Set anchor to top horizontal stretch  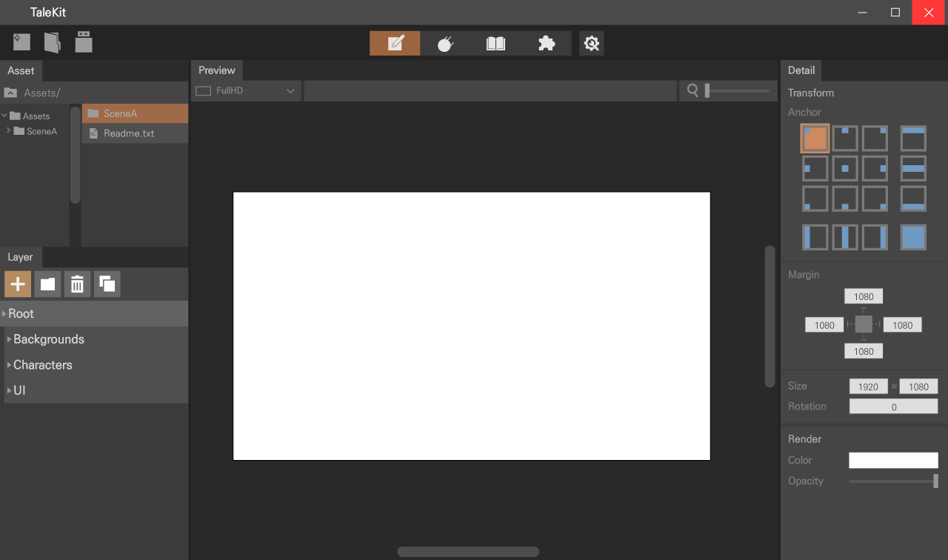[913, 139]
